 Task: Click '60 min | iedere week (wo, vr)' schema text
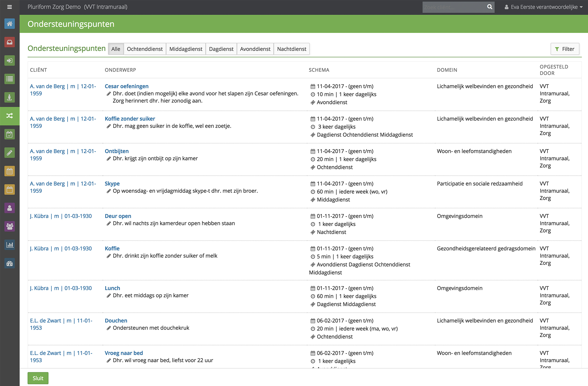(352, 192)
